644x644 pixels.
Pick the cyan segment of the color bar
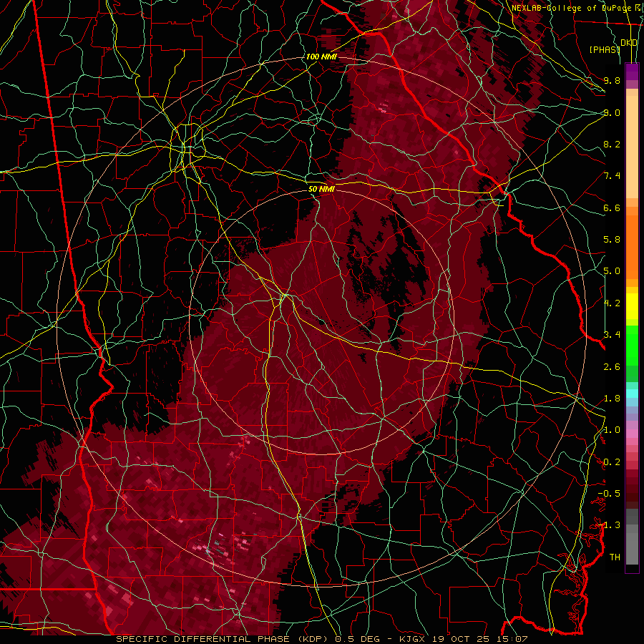pos(632,394)
